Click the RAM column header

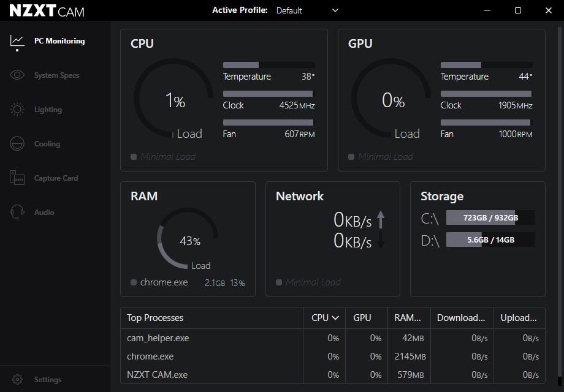[x=408, y=318]
